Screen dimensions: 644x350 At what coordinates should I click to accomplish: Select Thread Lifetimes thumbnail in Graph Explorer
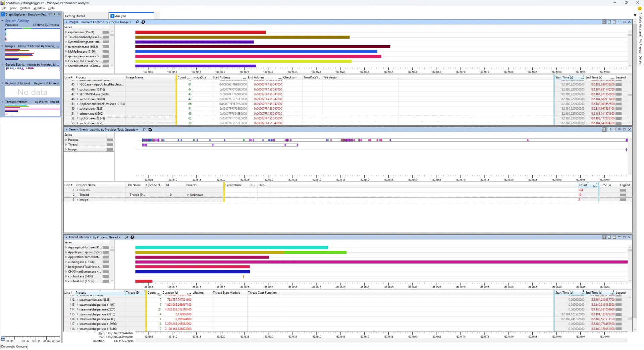(33, 110)
